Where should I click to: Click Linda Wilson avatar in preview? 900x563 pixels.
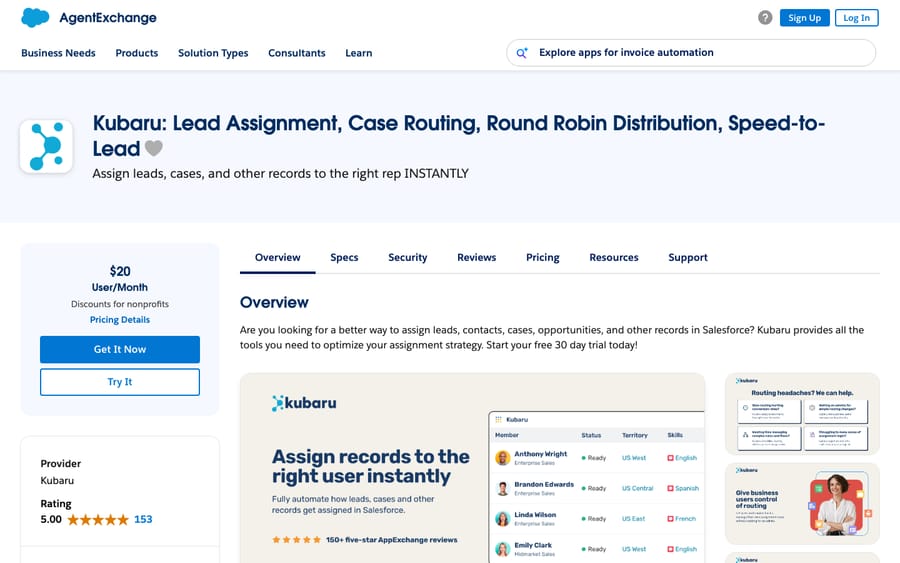(x=503, y=519)
